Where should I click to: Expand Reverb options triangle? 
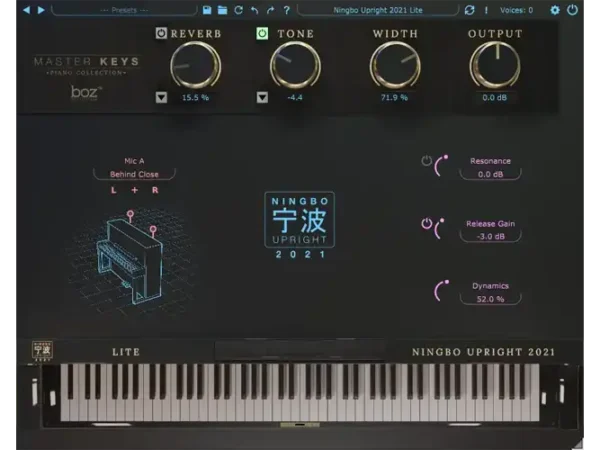coord(161,97)
